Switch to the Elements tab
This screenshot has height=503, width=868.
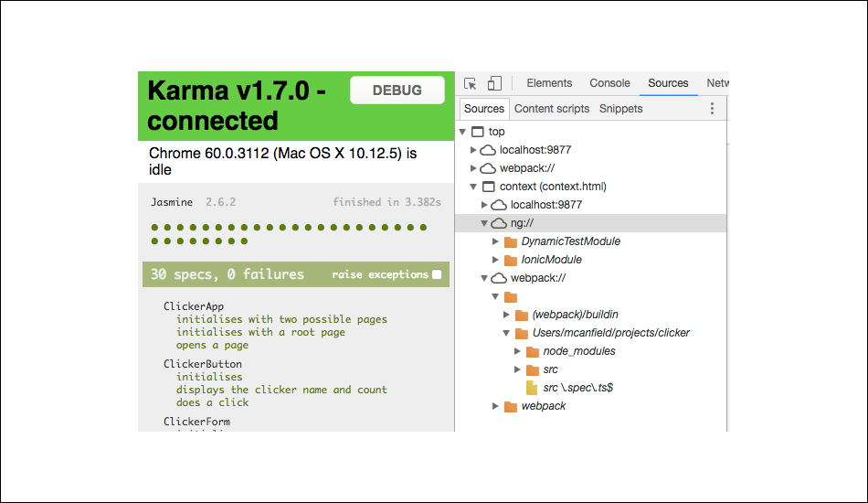pos(549,83)
